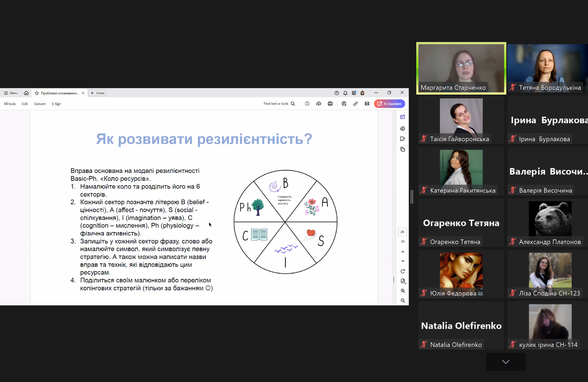
Task: Go to previous page with up chevron
Action: tap(403, 252)
